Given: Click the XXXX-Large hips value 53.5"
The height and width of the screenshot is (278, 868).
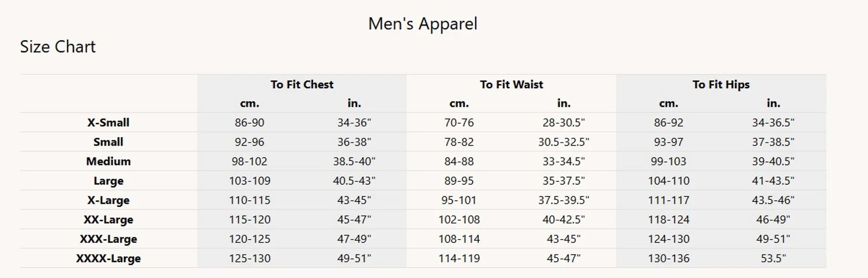Looking at the screenshot, I should [x=773, y=258].
